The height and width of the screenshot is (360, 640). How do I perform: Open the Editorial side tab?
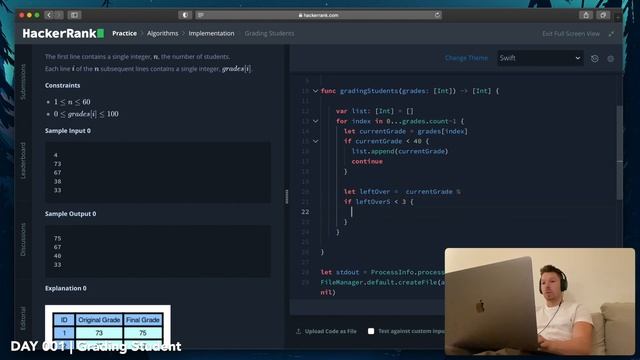coord(23,318)
